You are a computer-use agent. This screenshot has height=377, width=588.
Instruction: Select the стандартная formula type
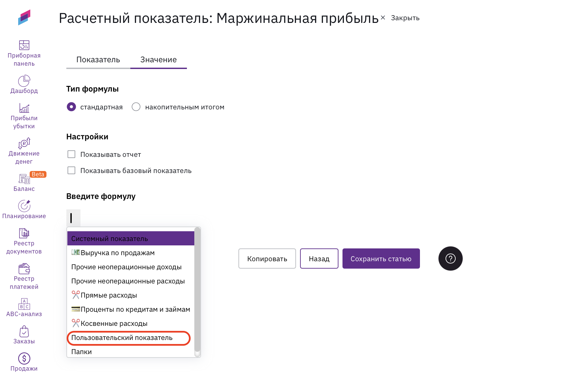pyautogui.click(x=71, y=107)
